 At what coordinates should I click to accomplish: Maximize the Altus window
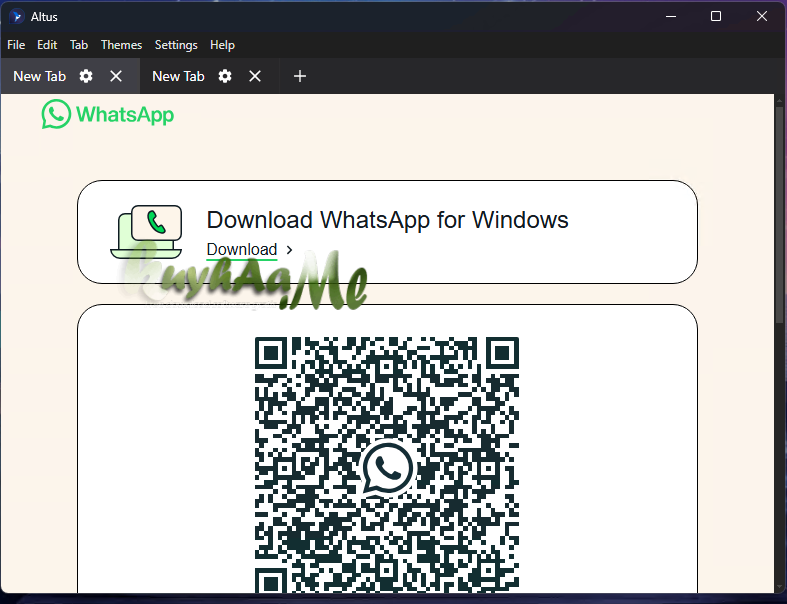coord(716,17)
